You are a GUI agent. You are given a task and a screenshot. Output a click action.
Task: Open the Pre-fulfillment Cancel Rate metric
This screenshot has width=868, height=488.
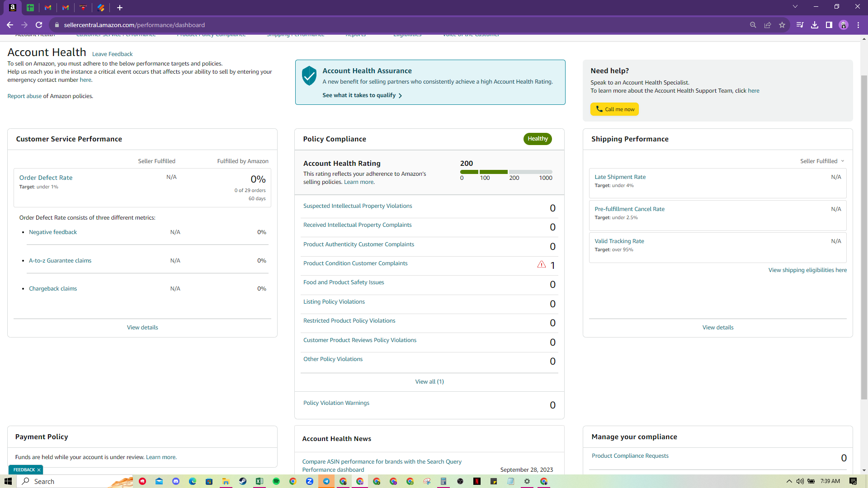pyautogui.click(x=630, y=209)
